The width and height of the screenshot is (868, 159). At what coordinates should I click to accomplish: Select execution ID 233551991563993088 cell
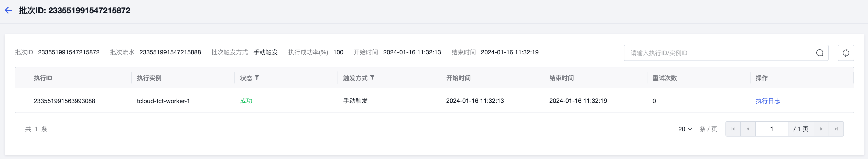tap(64, 101)
